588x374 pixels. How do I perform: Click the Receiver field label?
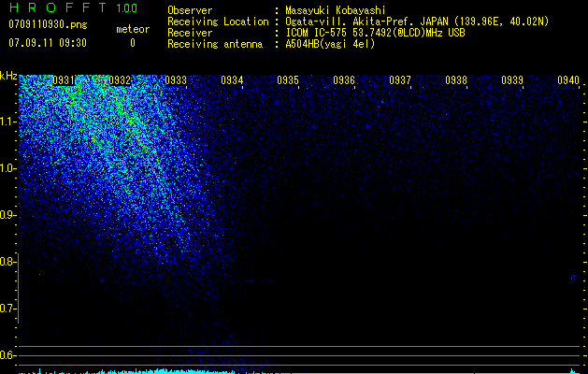click(190, 33)
